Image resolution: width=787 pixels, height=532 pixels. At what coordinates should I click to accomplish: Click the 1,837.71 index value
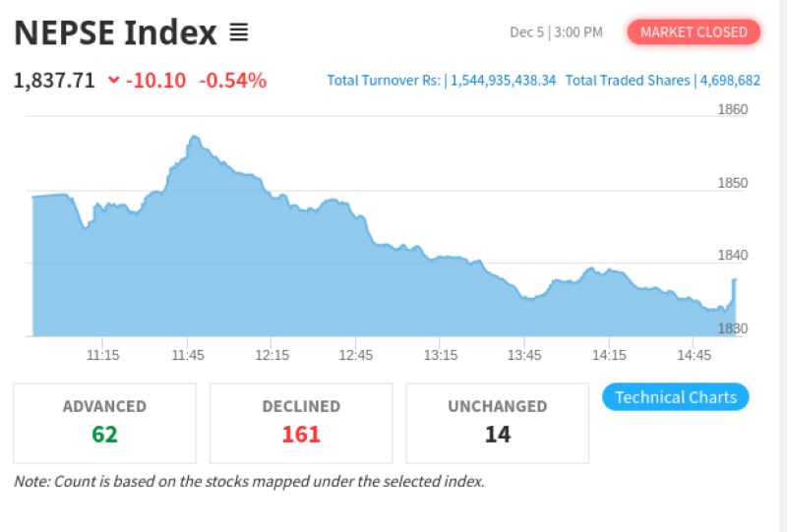point(54,81)
